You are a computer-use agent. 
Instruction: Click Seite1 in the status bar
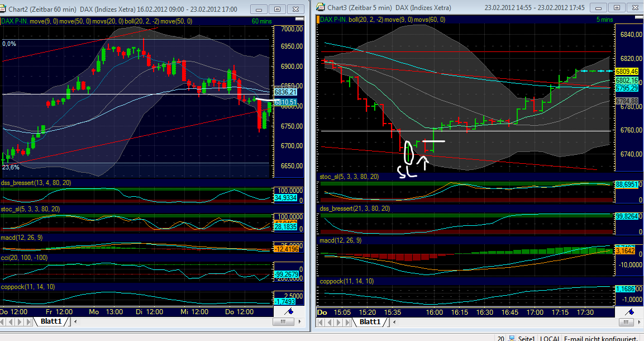tap(526, 338)
